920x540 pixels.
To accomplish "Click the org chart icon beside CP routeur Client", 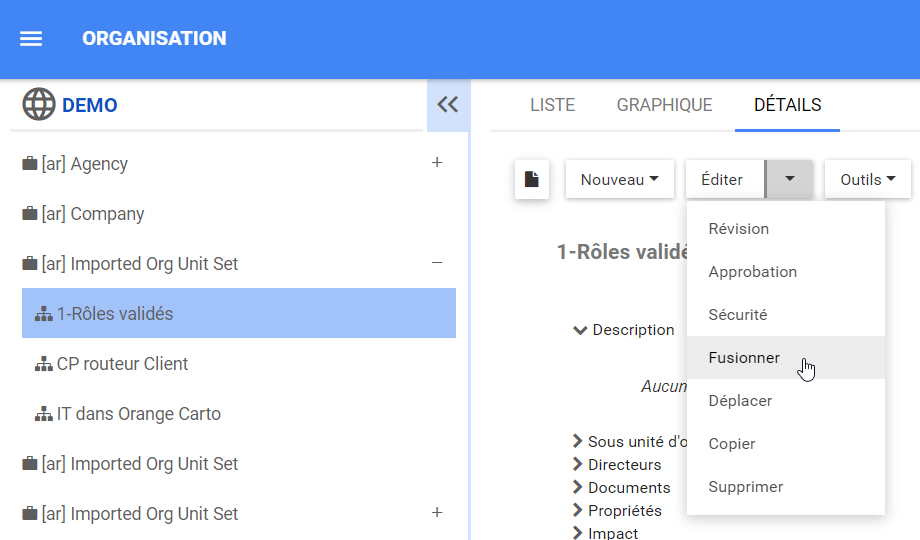I will pos(44,364).
